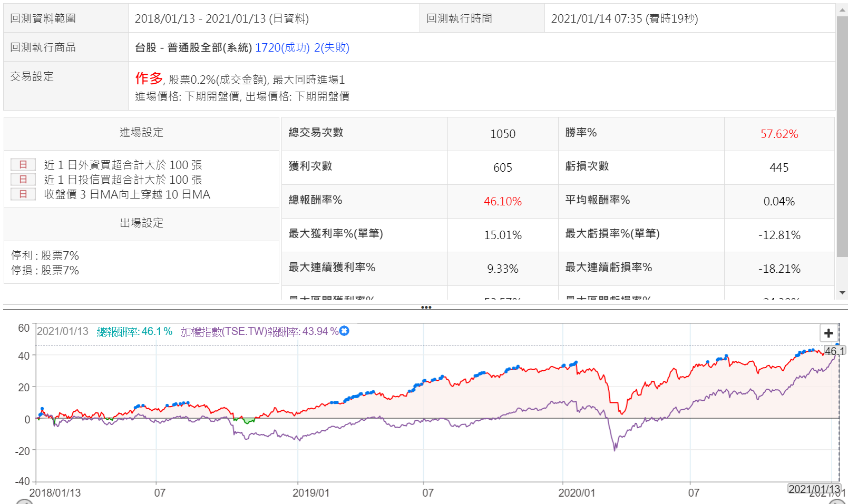Toggle the 總報酬率 series in the chart legend

[134, 331]
